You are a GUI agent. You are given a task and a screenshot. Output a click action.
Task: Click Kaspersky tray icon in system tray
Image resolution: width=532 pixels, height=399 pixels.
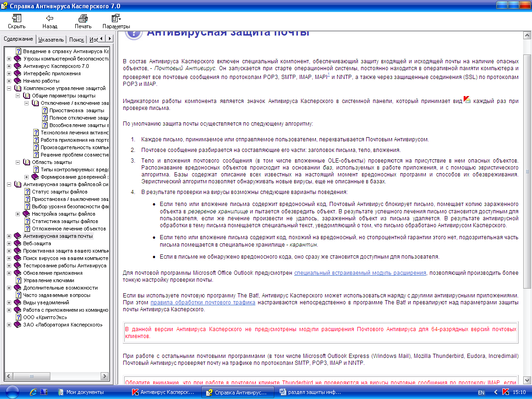click(x=506, y=392)
